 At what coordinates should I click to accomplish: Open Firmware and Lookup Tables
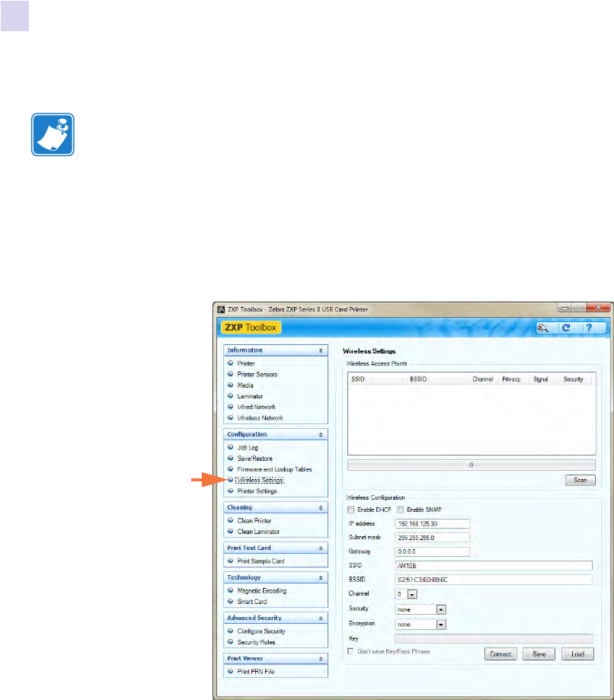pyautogui.click(x=275, y=469)
